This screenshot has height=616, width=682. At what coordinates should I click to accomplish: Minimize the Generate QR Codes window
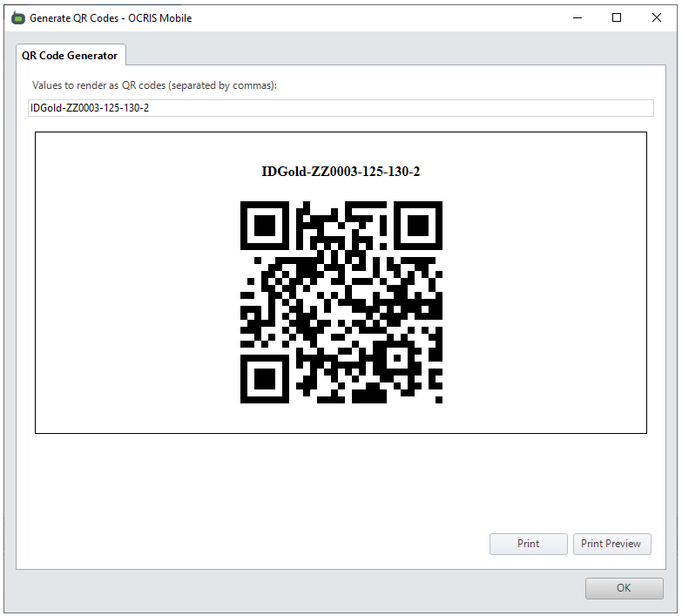tap(576, 17)
